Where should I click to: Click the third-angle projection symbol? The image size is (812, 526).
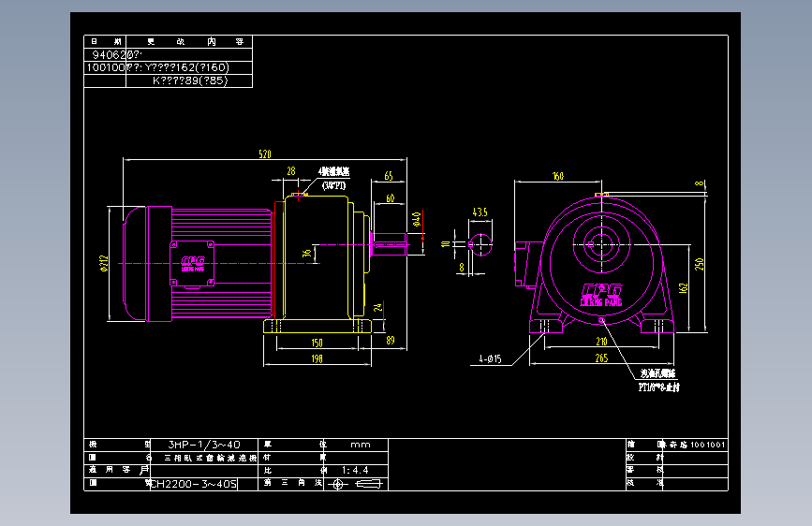(356, 484)
